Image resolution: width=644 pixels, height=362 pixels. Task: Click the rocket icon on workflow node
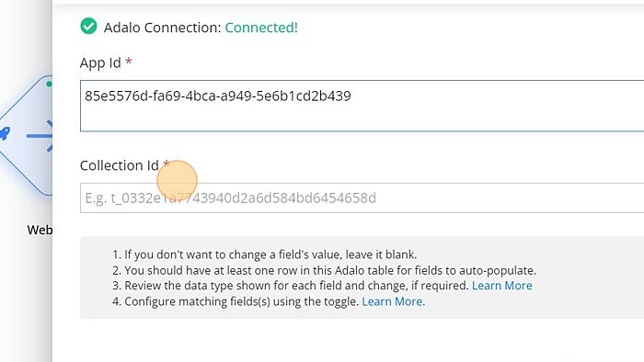coord(4,133)
